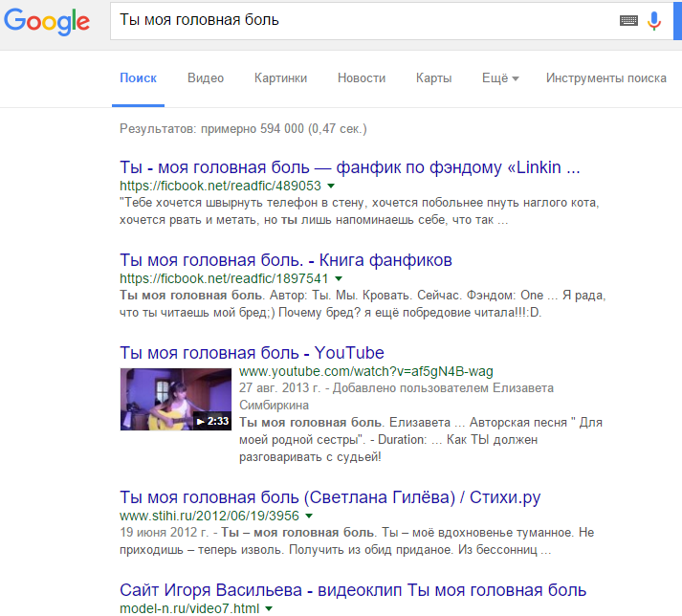Viewport: 682px width, 616px height.
Task: Expand the Ещё dropdown menu
Action: click(x=500, y=78)
